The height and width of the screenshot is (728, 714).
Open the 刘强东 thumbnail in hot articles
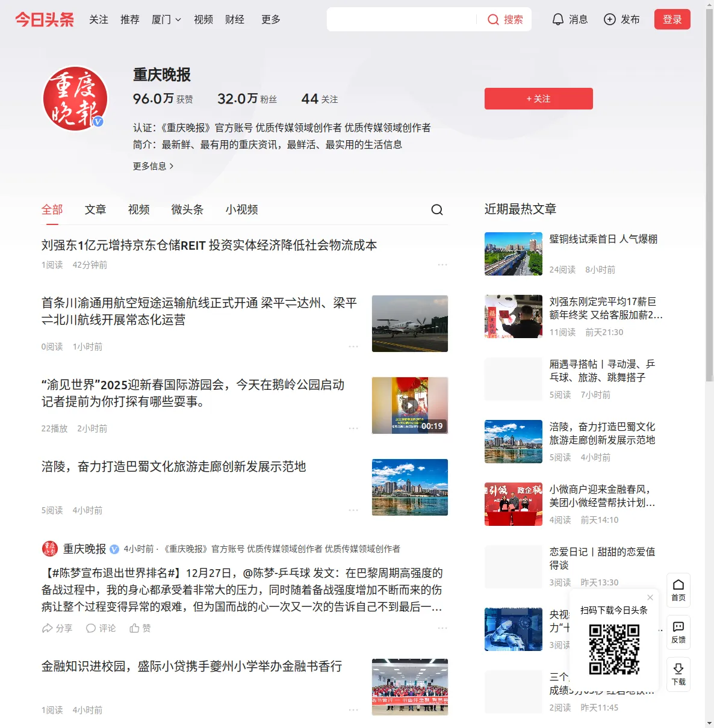tap(514, 316)
